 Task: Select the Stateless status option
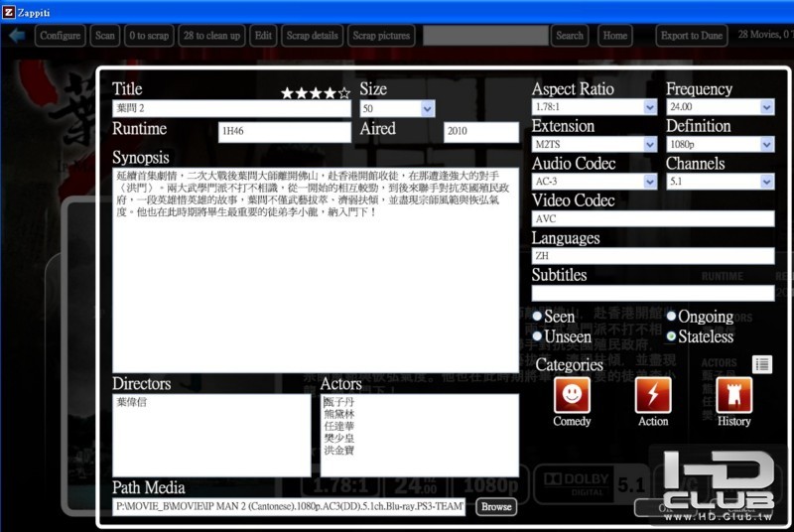click(671, 336)
